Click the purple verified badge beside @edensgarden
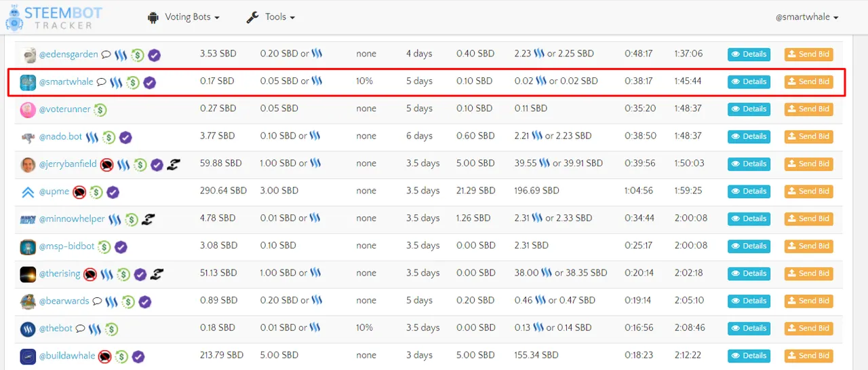 (x=154, y=55)
